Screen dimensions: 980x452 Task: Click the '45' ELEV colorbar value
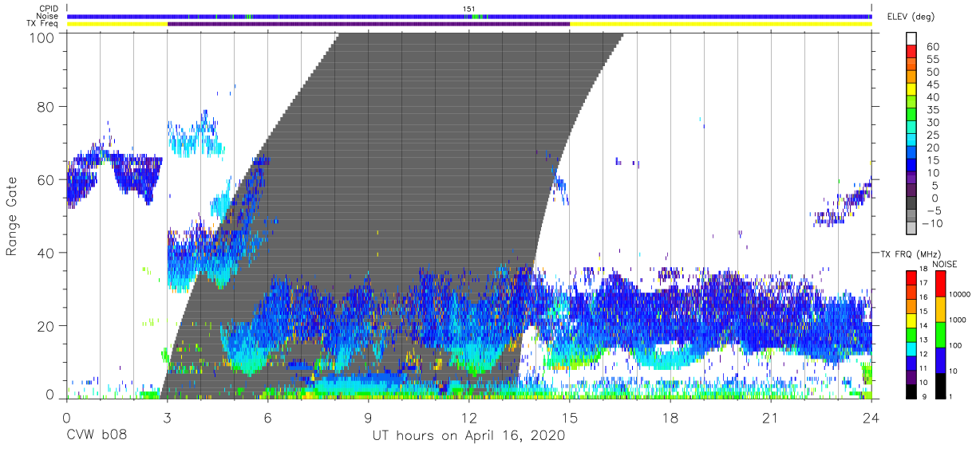pyautogui.click(x=933, y=85)
